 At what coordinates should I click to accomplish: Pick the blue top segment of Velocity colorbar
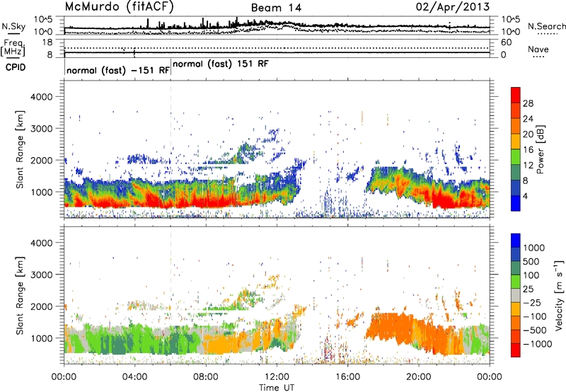(x=516, y=241)
